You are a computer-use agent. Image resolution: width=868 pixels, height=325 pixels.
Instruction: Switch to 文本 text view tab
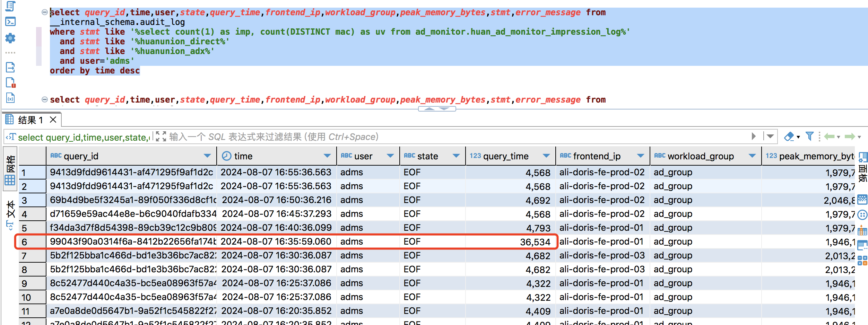(x=10, y=215)
